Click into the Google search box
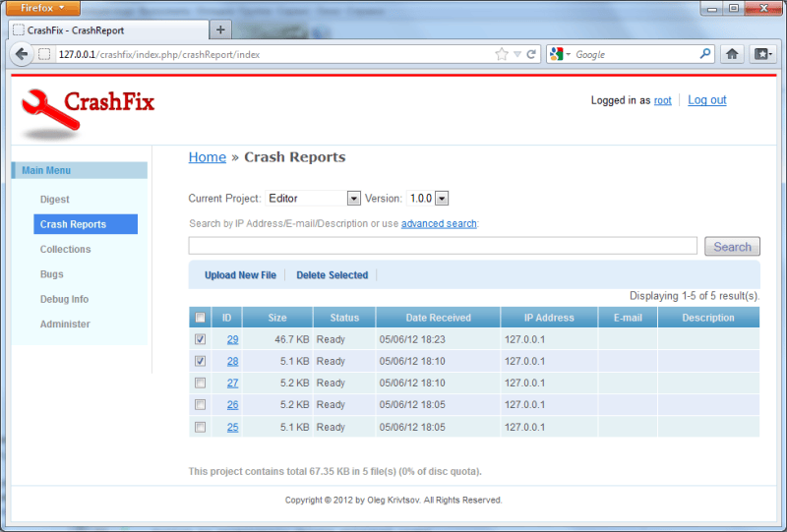Viewport: 787px width, 532px height. pyautogui.click(x=635, y=54)
